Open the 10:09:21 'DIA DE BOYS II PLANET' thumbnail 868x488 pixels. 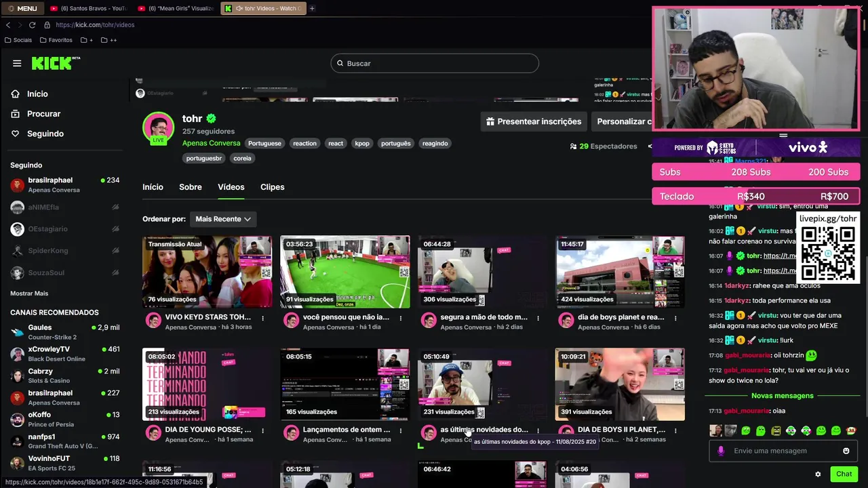[620, 384]
